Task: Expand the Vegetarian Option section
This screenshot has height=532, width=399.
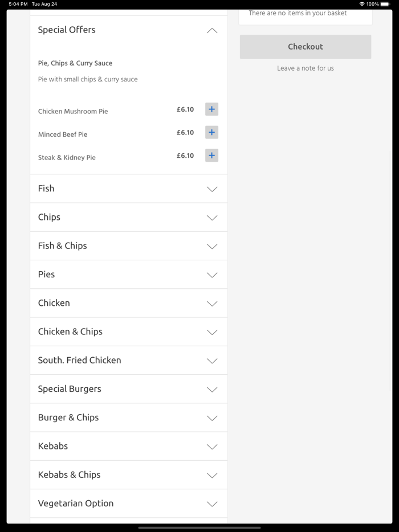Action: pyautogui.click(x=211, y=504)
